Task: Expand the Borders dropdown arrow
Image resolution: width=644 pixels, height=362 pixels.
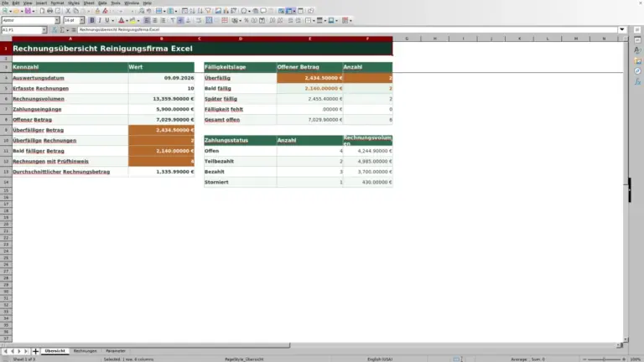Action: point(314,20)
